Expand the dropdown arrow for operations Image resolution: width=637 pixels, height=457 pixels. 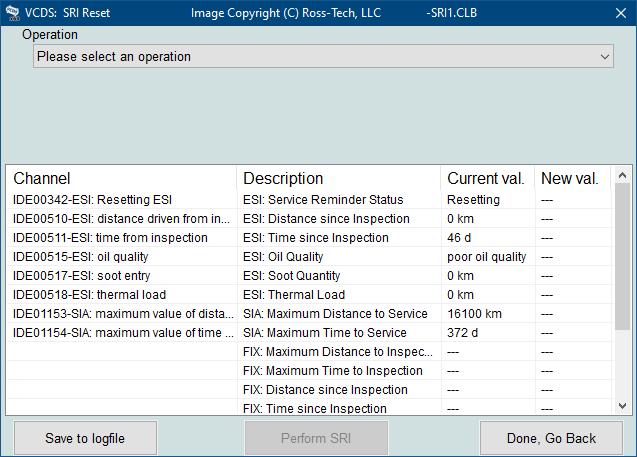(604, 57)
